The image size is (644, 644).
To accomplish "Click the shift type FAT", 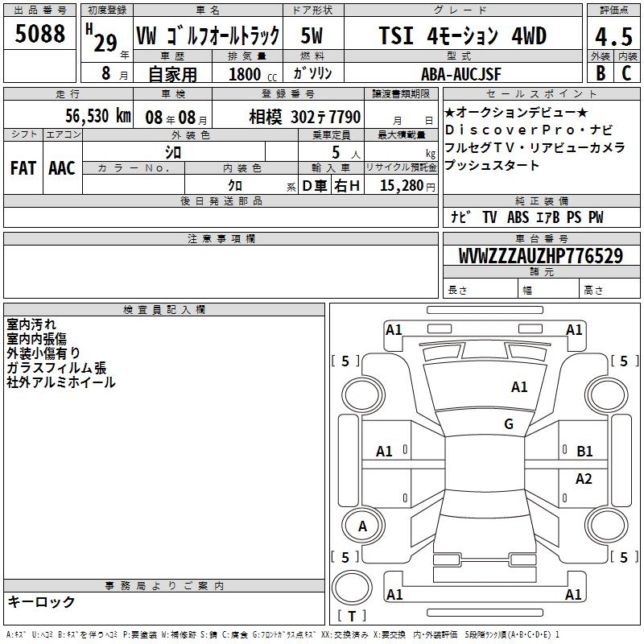I will point(23,168).
